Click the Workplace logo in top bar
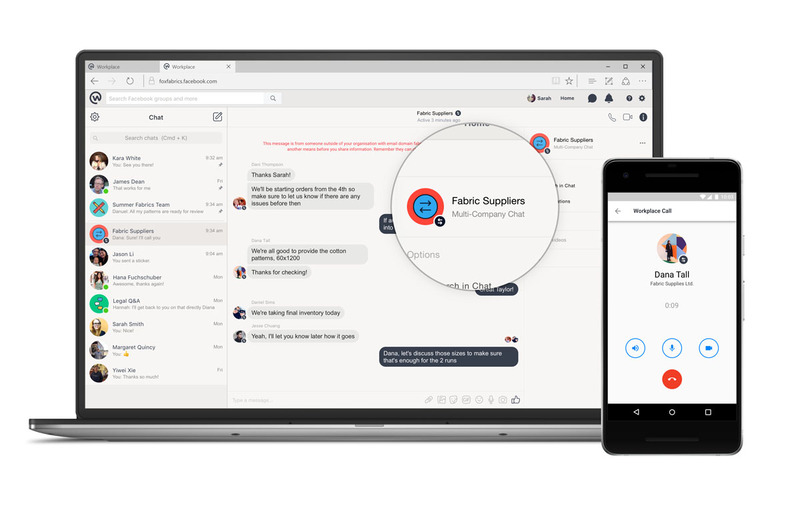The image size is (800, 506). [x=95, y=97]
